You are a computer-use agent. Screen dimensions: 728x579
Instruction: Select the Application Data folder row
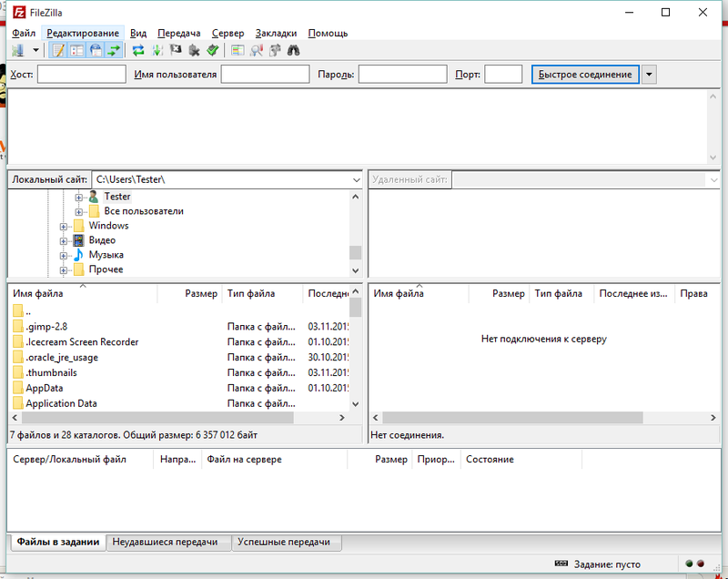coord(178,403)
